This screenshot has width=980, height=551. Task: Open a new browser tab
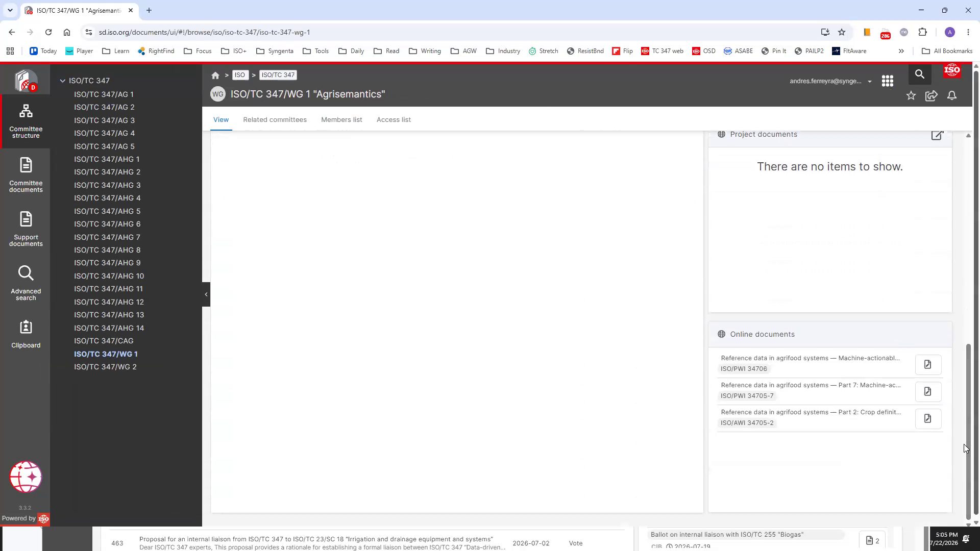point(149,10)
